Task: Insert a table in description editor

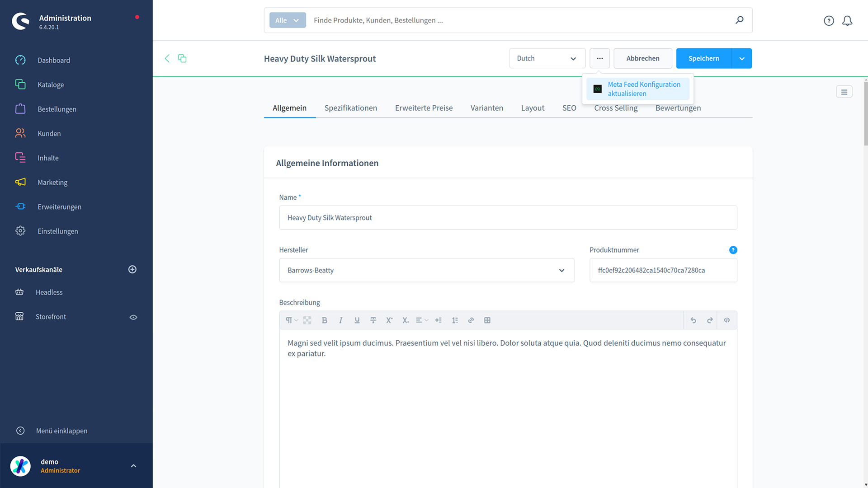Action: pos(487,320)
